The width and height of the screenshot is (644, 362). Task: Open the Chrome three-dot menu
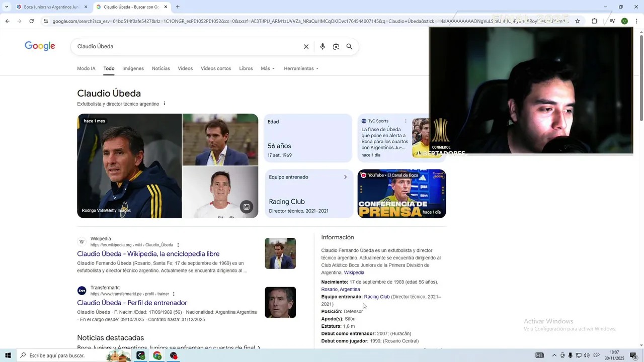click(x=636, y=21)
